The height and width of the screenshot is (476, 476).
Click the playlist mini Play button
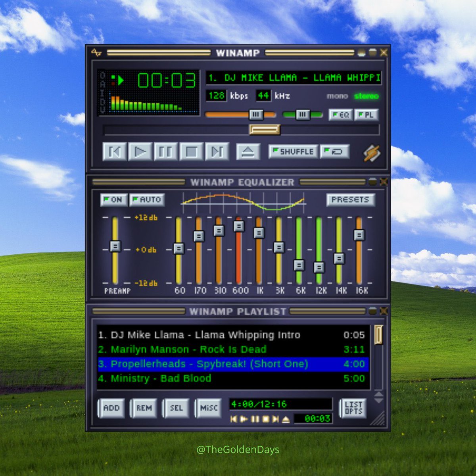point(244,419)
